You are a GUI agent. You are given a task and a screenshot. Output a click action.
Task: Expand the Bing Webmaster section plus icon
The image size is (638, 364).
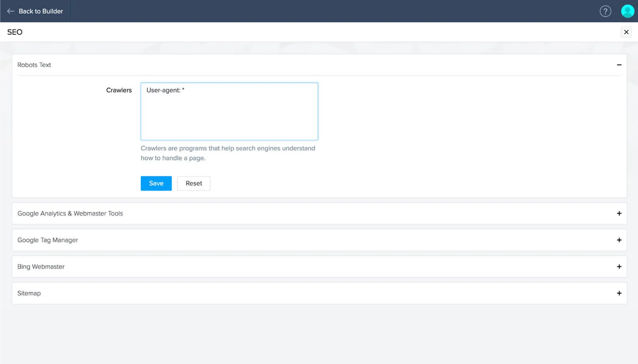click(619, 266)
